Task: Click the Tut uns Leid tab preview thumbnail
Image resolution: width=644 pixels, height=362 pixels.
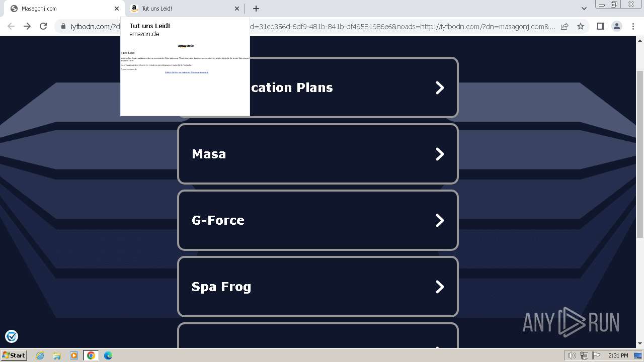Action: [x=185, y=78]
